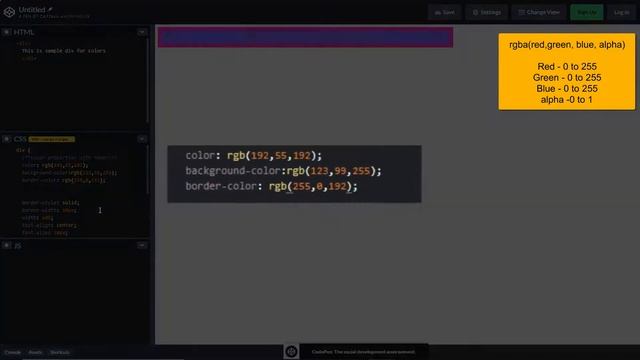The image size is (640, 360).
Task: Edit the Untitled pen title pencil icon
Action: pyautogui.click(x=50, y=9)
